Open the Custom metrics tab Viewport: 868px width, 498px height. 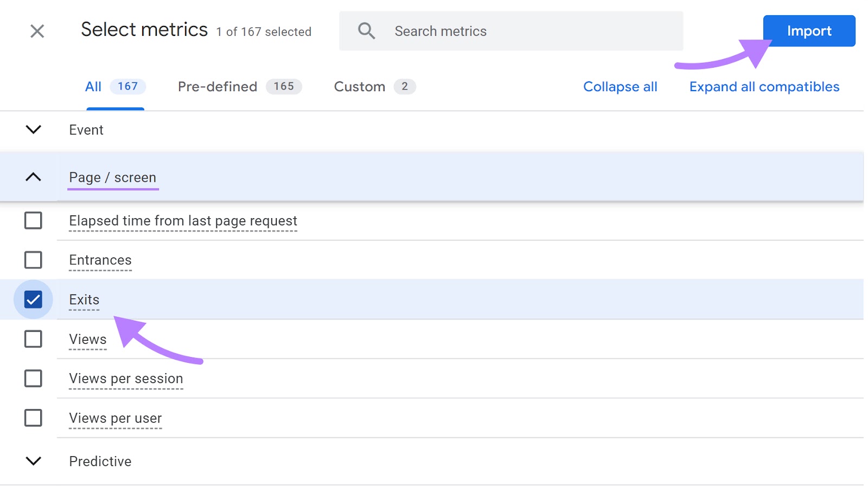coord(360,86)
